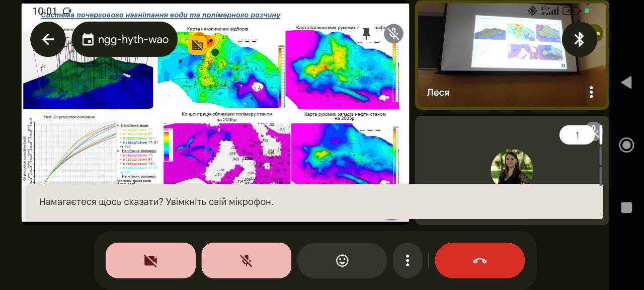End the call with the red hang-up button
The height and width of the screenshot is (290, 644).
[479, 260]
